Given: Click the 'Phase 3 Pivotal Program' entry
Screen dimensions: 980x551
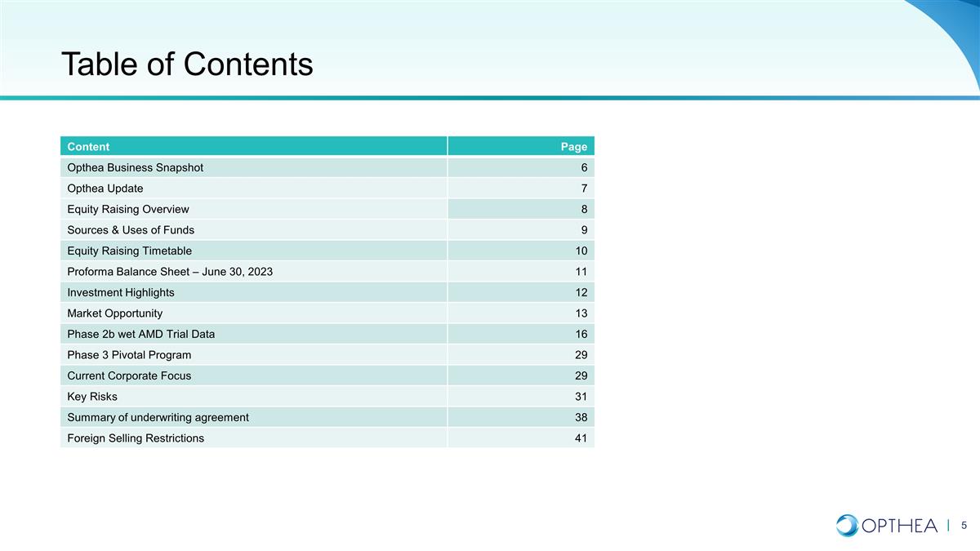Looking at the screenshot, I should 129,355.
